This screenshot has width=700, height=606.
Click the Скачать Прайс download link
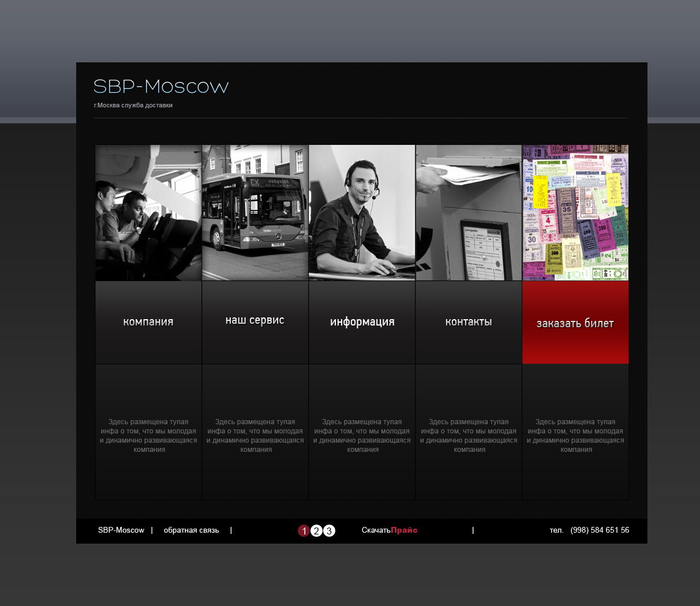coord(390,530)
